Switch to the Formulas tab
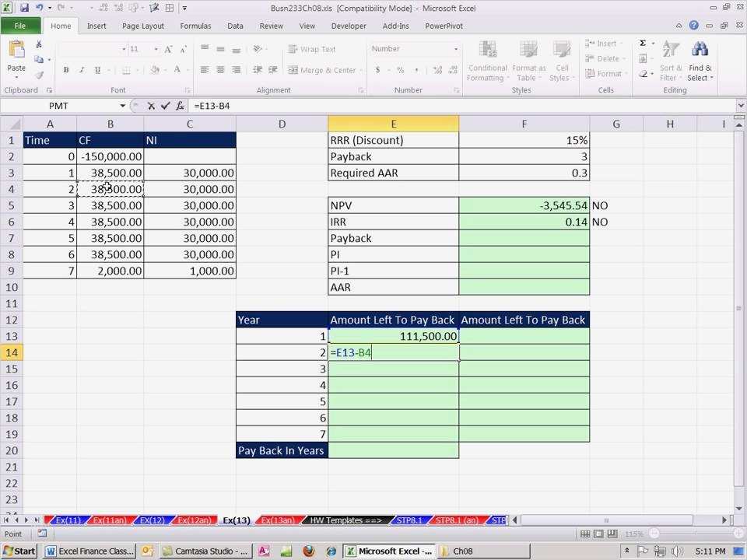747x560 pixels. coord(195,26)
